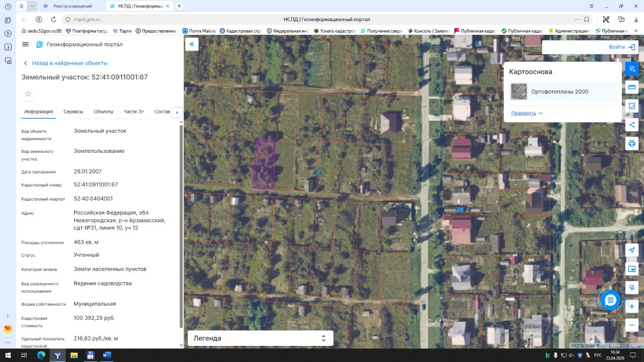The width and height of the screenshot is (644, 362).
Task: Open Microsoft Edge from the taskbar
Action: click(41, 355)
